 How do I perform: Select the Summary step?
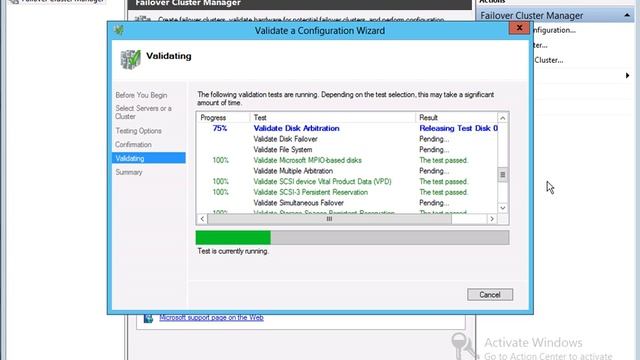[x=129, y=172]
